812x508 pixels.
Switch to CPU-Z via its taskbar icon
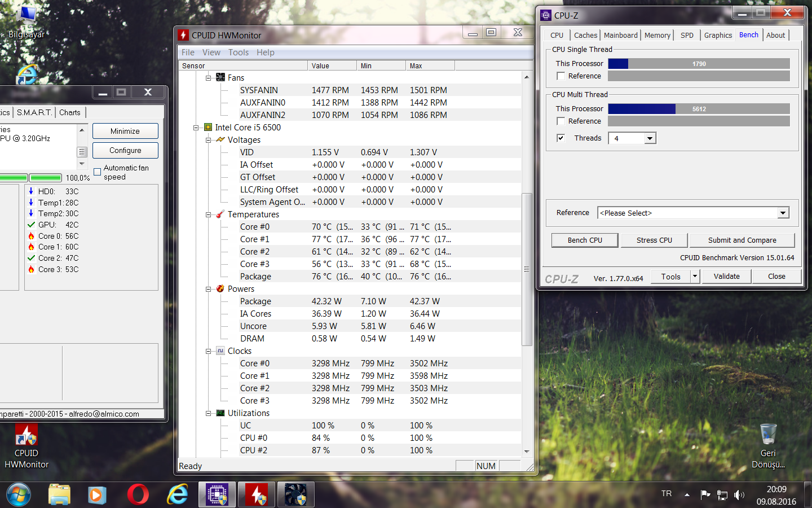point(217,495)
